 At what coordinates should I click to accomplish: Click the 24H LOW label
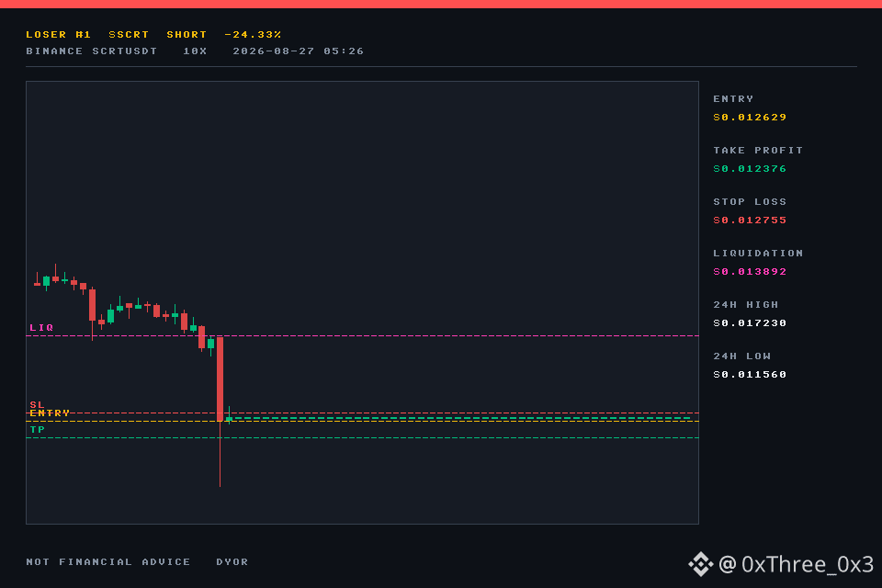pyautogui.click(x=742, y=356)
